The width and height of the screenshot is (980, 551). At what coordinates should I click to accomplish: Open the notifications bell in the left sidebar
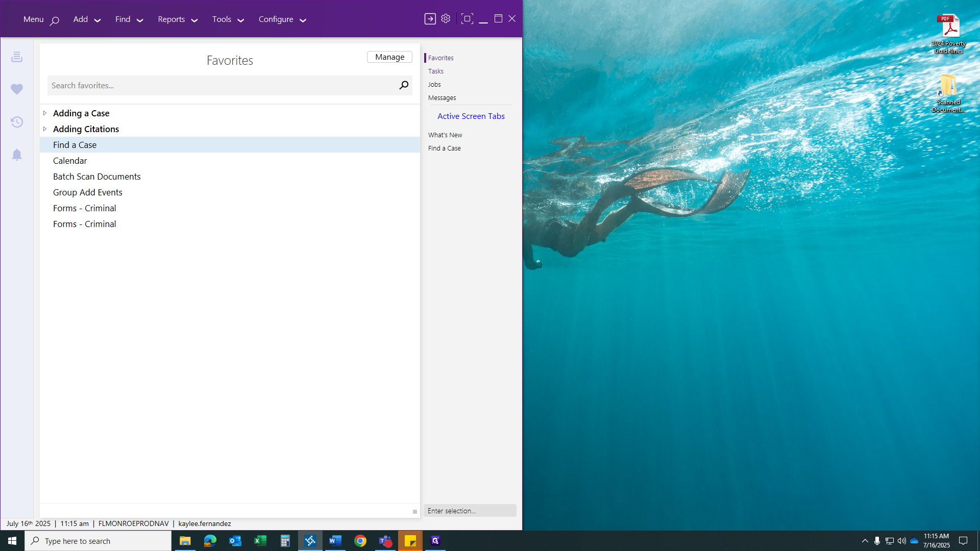pos(17,155)
